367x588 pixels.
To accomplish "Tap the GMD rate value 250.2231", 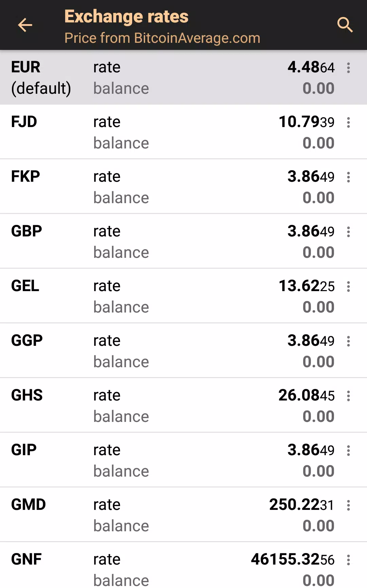I will pos(301,505).
